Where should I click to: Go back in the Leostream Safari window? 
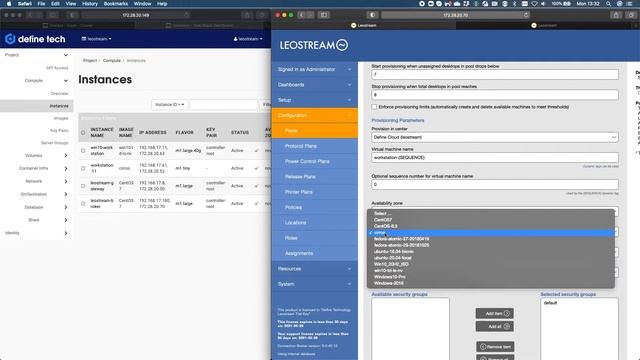click(301, 15)
